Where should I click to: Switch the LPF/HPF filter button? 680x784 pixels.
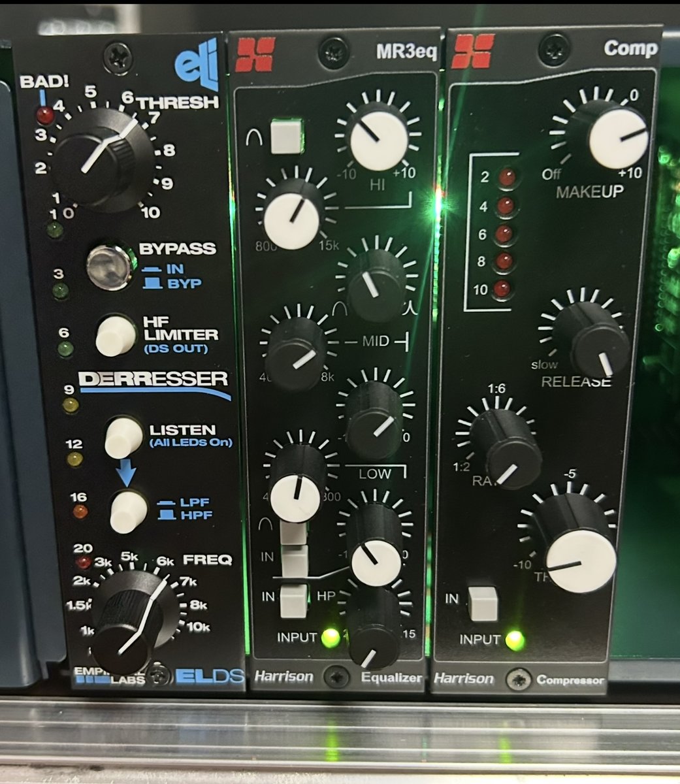130,512
